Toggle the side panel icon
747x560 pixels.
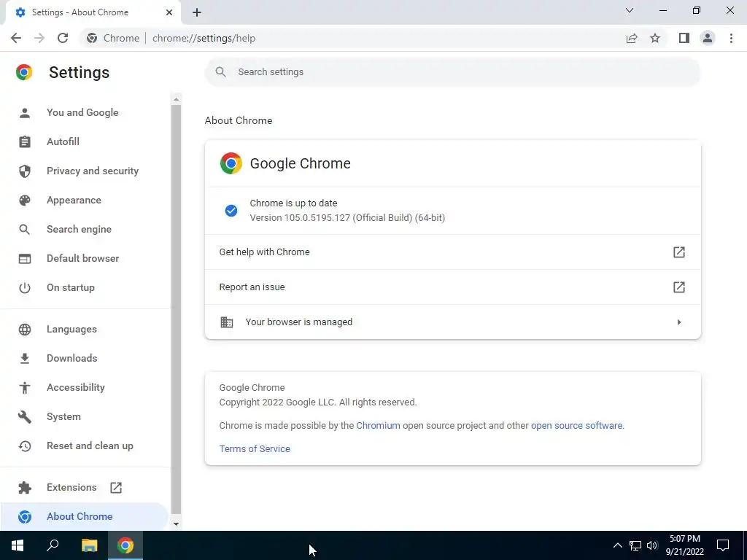coord(684,38)
